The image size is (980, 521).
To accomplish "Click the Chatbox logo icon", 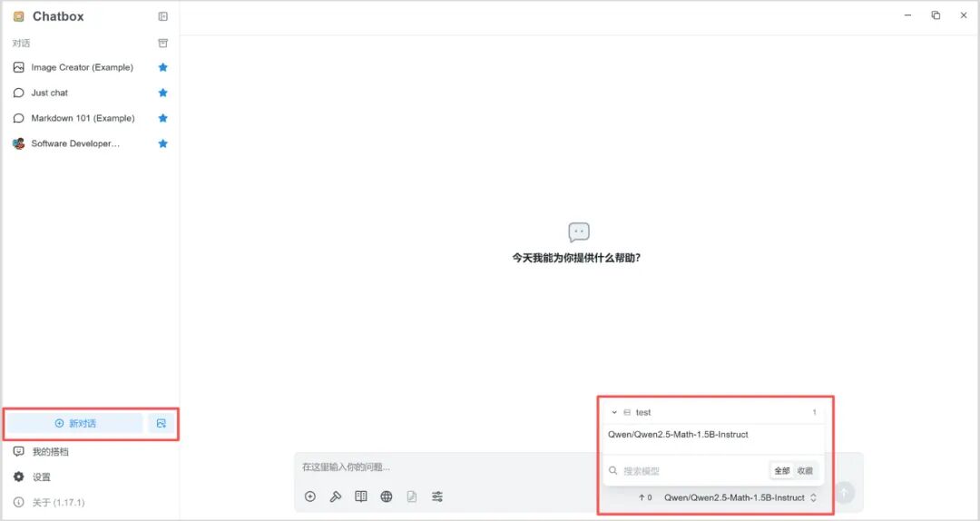I will [x=19, y=17].
